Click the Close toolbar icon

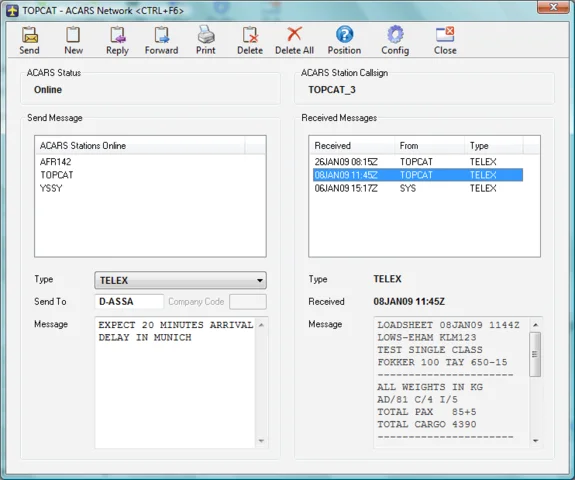pos(445,40)
